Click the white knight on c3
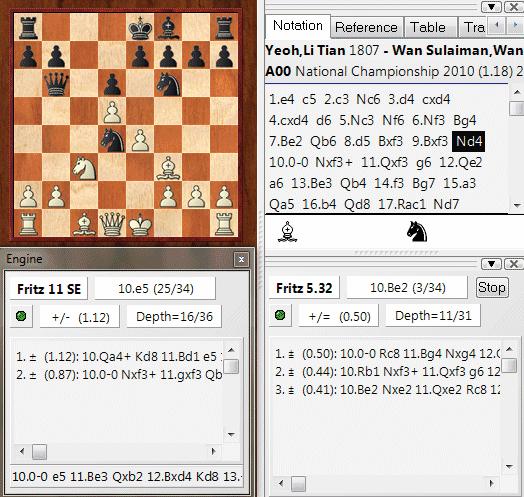 [84, 168]
